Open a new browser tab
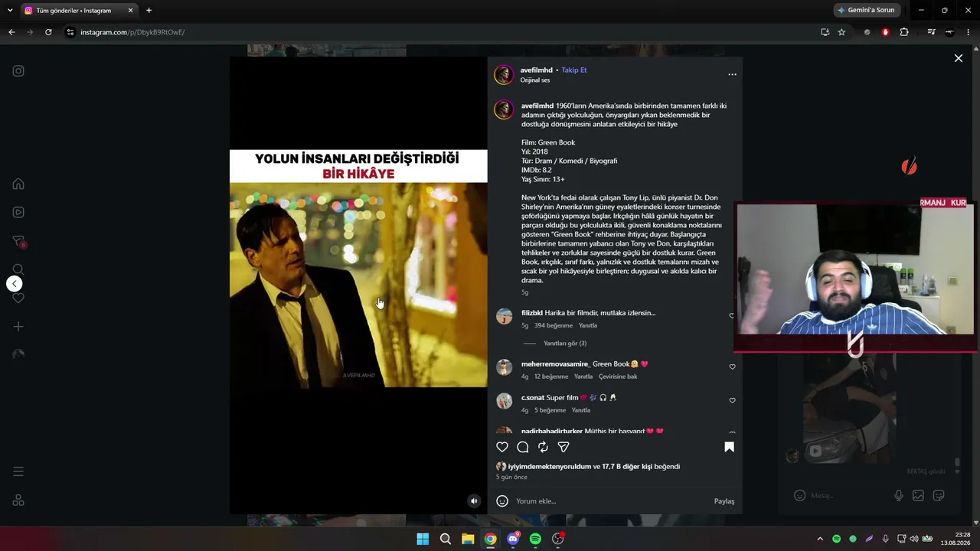The image size is (980, 551). click(149, 11)
